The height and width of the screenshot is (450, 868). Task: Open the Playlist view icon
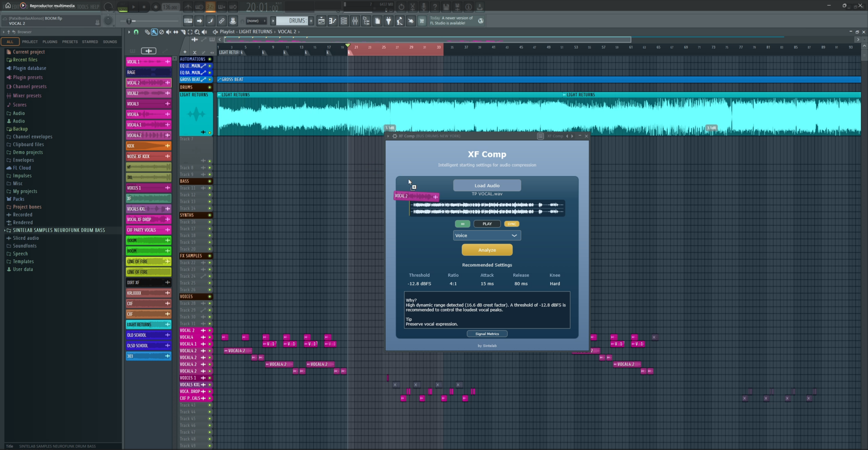321,21
